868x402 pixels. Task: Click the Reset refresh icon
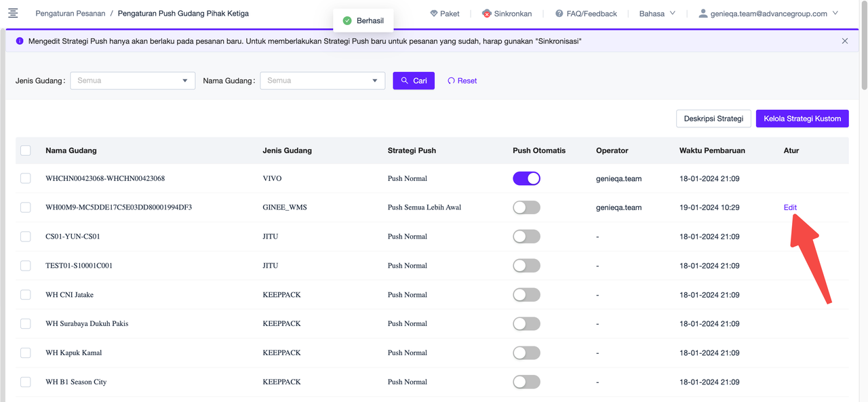click(451, 81)
